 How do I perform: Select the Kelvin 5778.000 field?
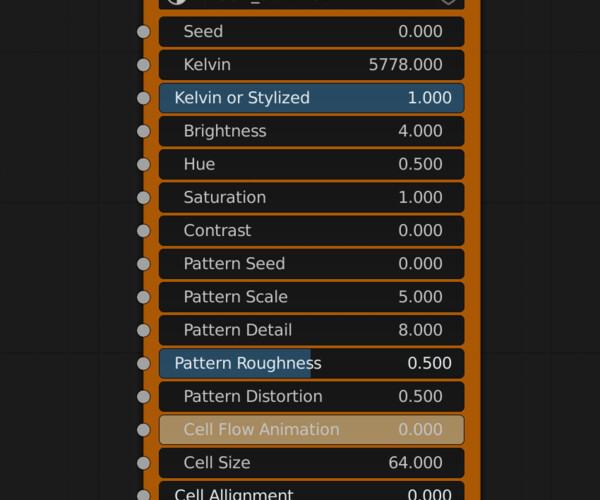pyautogui.click(x=311, y=65)
